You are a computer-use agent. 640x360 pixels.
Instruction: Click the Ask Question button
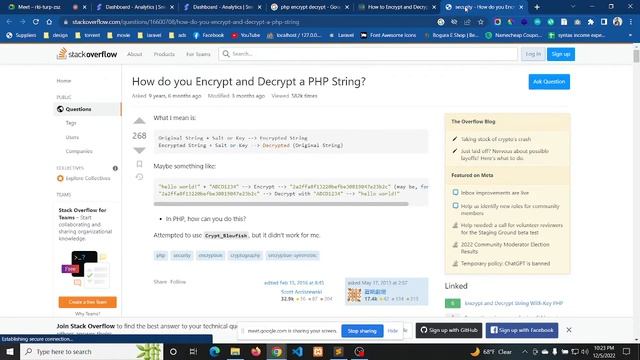[549, 82]
